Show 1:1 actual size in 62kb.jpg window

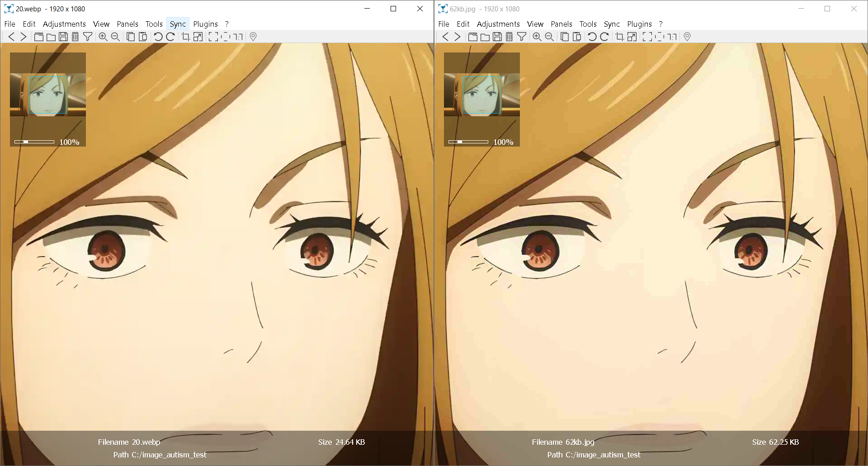[x=672, y=37]
